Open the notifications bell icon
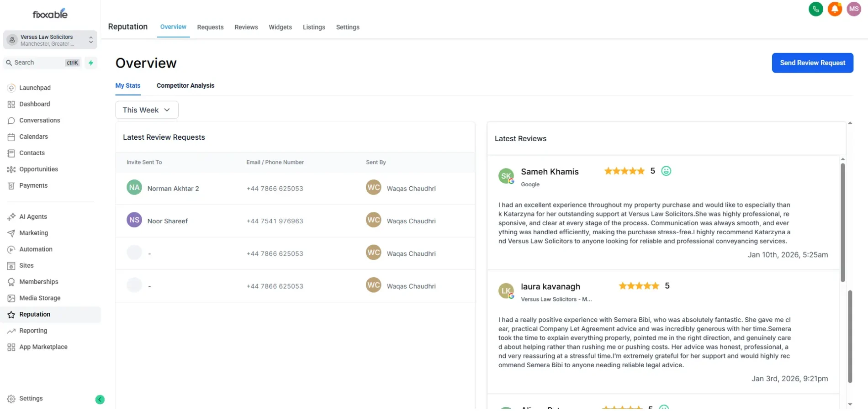The width and height of the screenshot is (868, 411). click(x=835, y=9)
